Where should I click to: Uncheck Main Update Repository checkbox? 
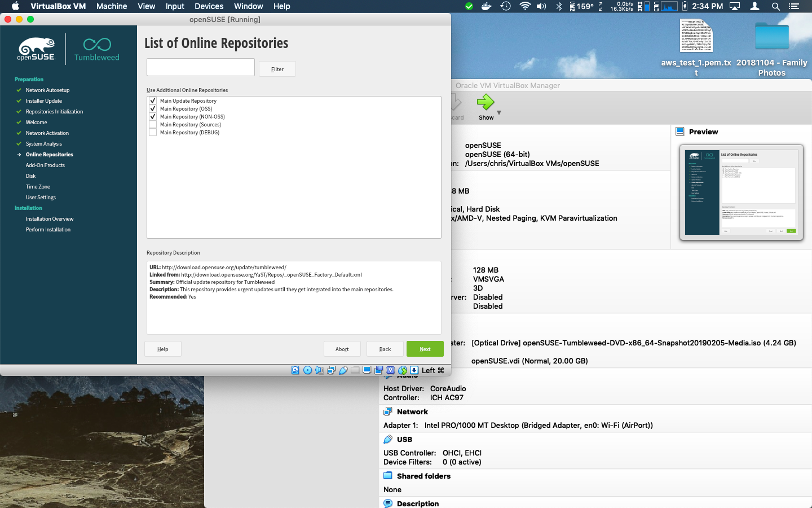click(x=153, y=101)
